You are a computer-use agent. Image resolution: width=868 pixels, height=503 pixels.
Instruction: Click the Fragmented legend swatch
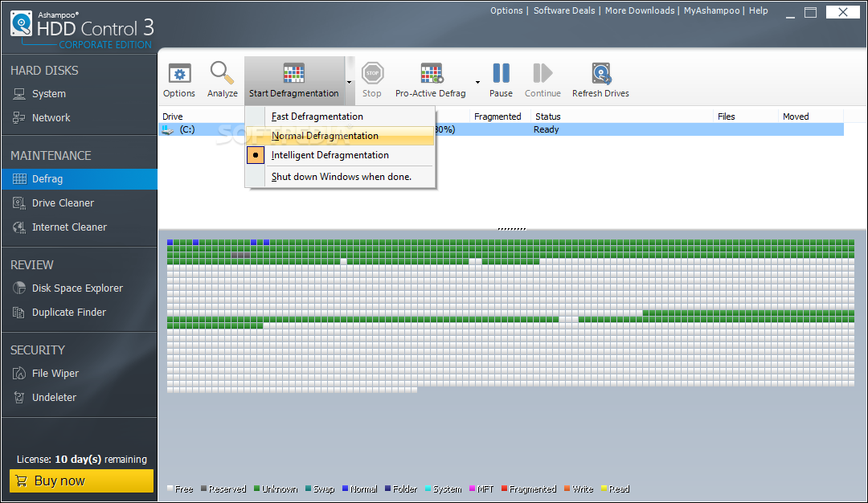point(504,489)
